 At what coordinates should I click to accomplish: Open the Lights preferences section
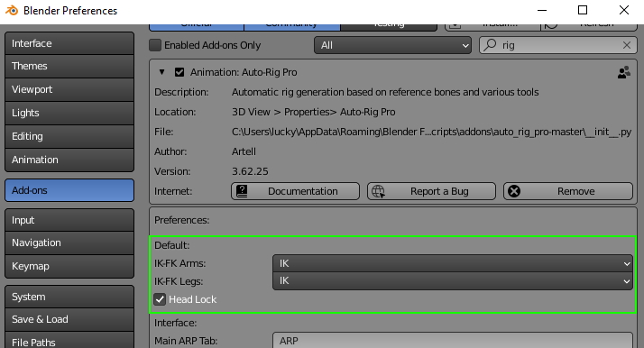point(69,113)
